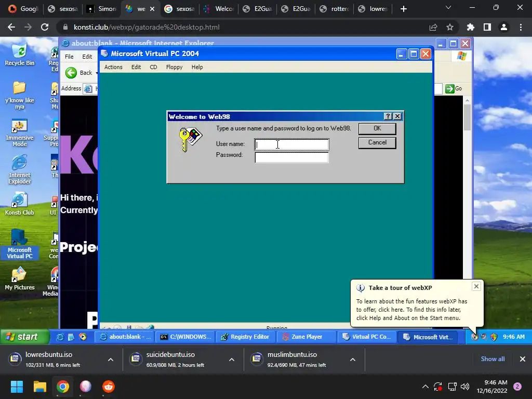Click Show all downloads link

(493, 359)
